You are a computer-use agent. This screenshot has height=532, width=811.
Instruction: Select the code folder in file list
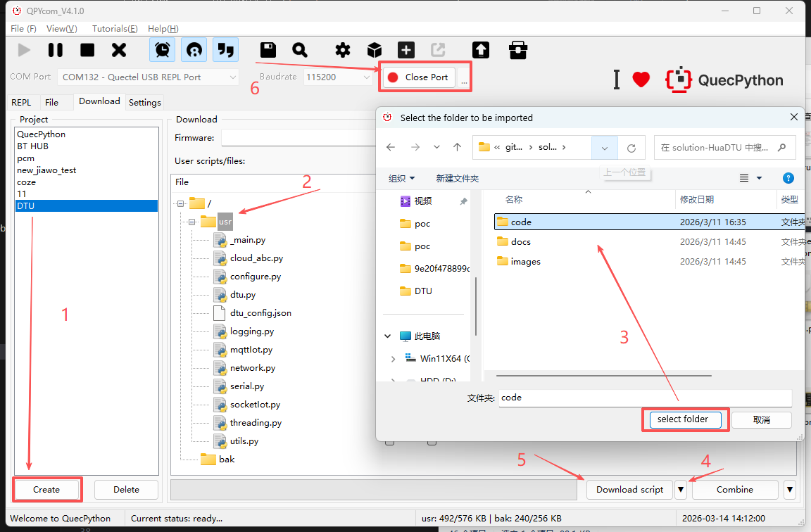[522, 222]
